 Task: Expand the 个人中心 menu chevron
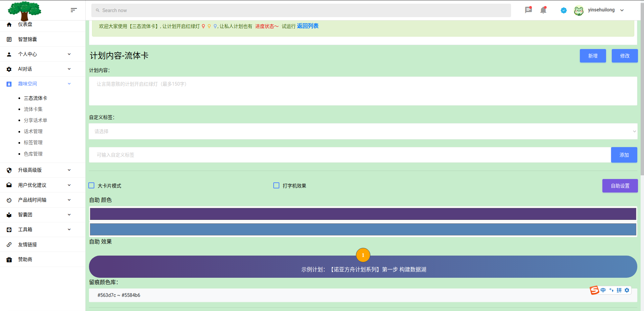(69, 54)
